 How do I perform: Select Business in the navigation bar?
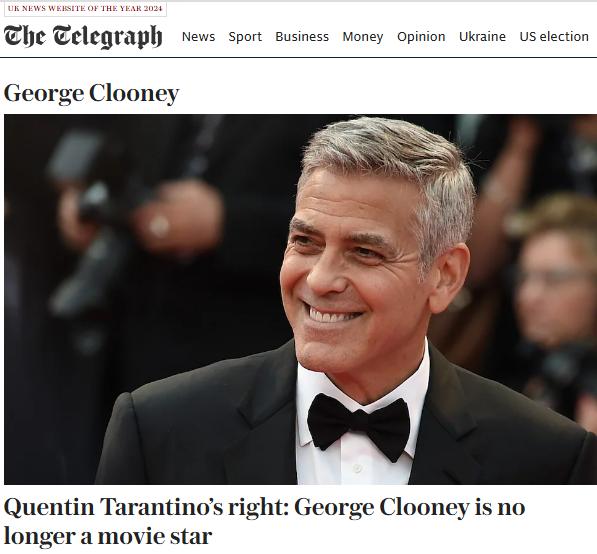coord(302,37)
